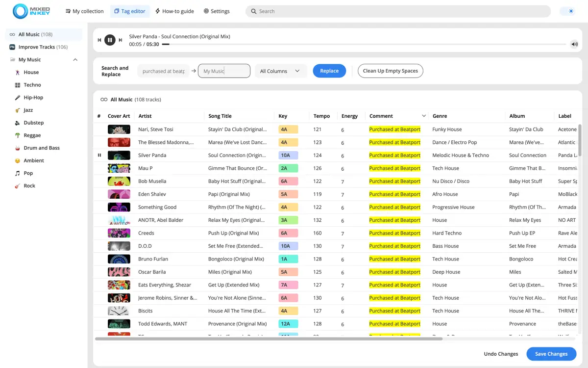Switch to the My collection tab

[x=84, y=11]
